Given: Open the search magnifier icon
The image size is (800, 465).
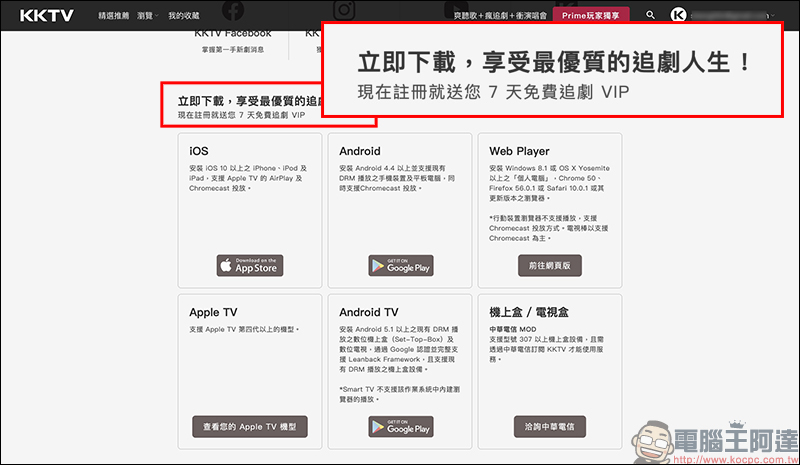Looking at the screenshot, I should 650,15.
